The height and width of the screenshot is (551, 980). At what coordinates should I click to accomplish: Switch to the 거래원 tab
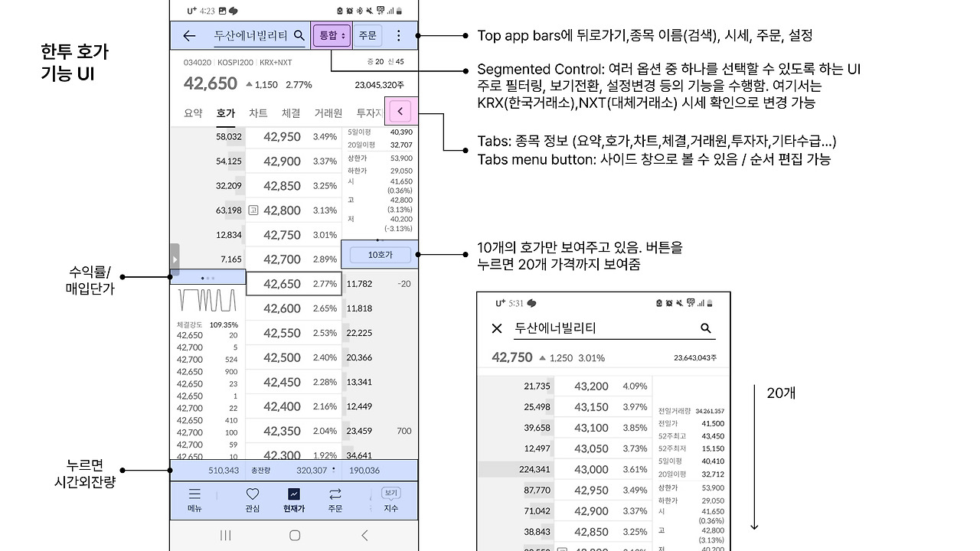(328, 113)
